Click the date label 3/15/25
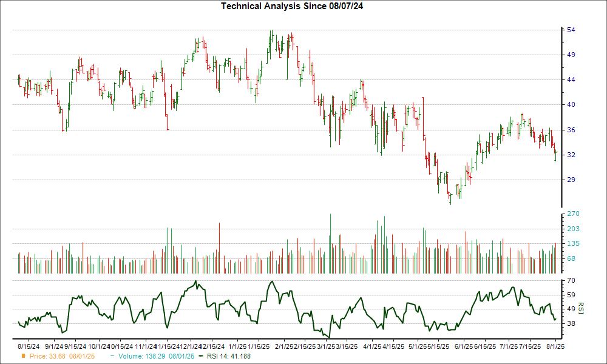Screen dimensions: 607x364 (347, 346)
